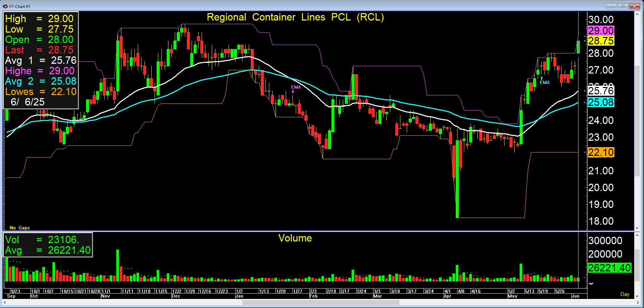Click the 24.00 price axis label

click(601, 121)
